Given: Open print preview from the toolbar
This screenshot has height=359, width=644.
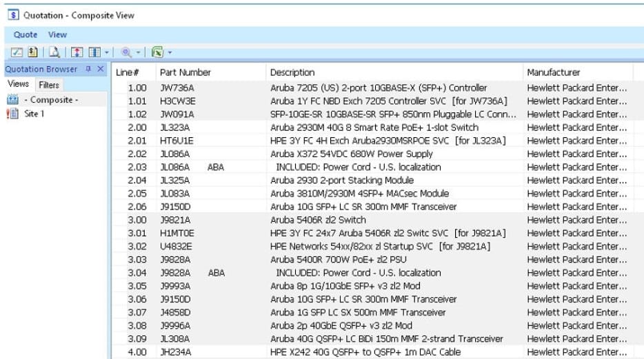Looking at the screenshot, I should (54, 52).
